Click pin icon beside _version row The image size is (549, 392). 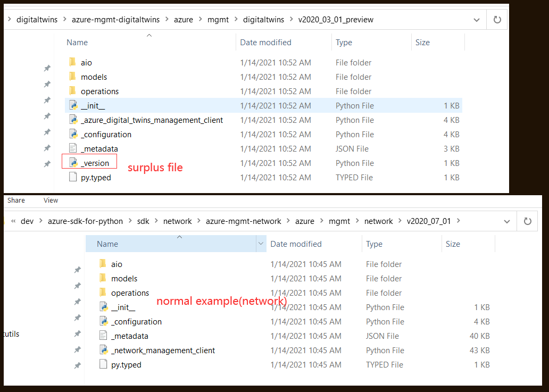click(x=47, y=164)
